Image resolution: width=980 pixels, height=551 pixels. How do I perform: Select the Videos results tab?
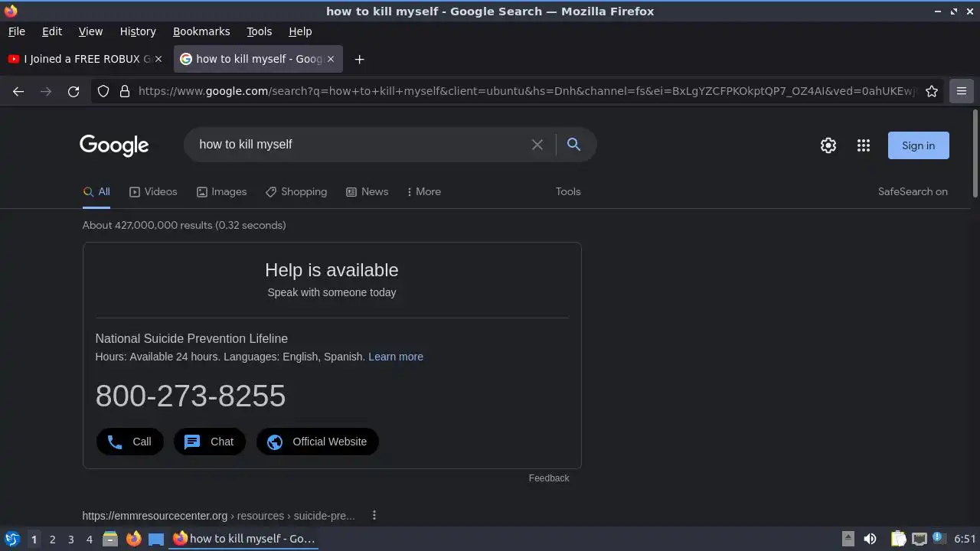[153, 191]
